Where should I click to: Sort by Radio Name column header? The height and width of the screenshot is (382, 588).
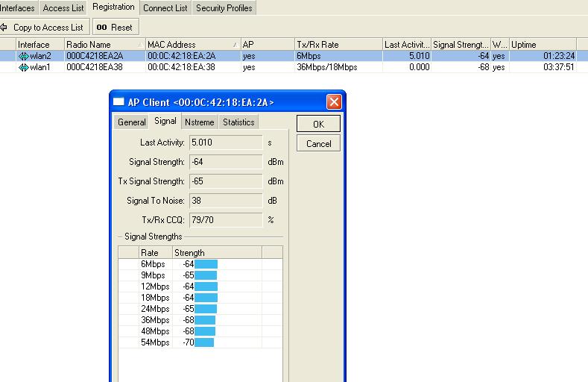[x=104, y=45]
